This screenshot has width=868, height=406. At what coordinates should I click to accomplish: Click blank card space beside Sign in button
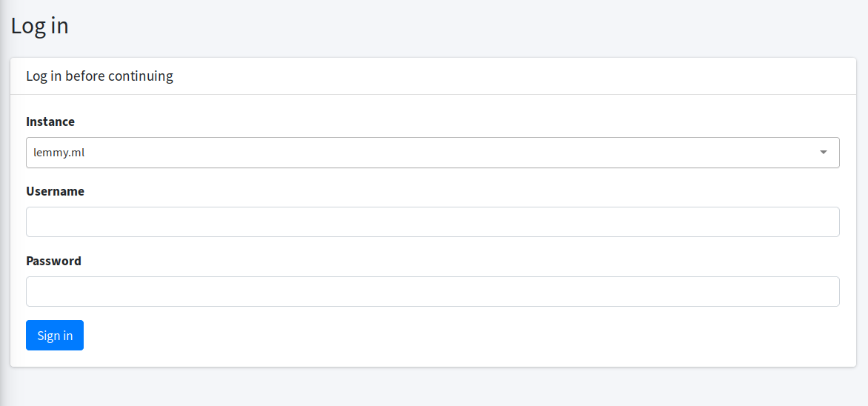point(443,336)
